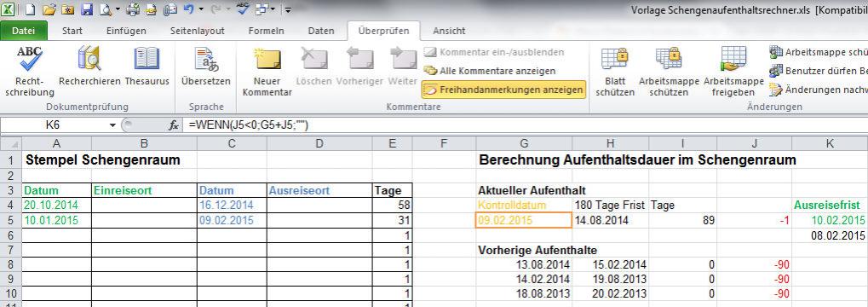Open the Seitenlayout tab
This screenshot has height=307, width=868.
tap(197, 31)
